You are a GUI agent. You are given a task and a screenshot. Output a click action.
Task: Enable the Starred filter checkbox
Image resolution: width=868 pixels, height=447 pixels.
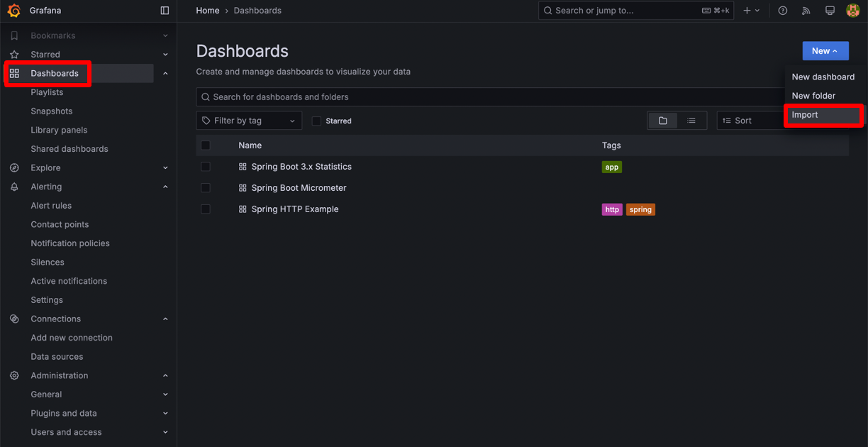point(317,121)
